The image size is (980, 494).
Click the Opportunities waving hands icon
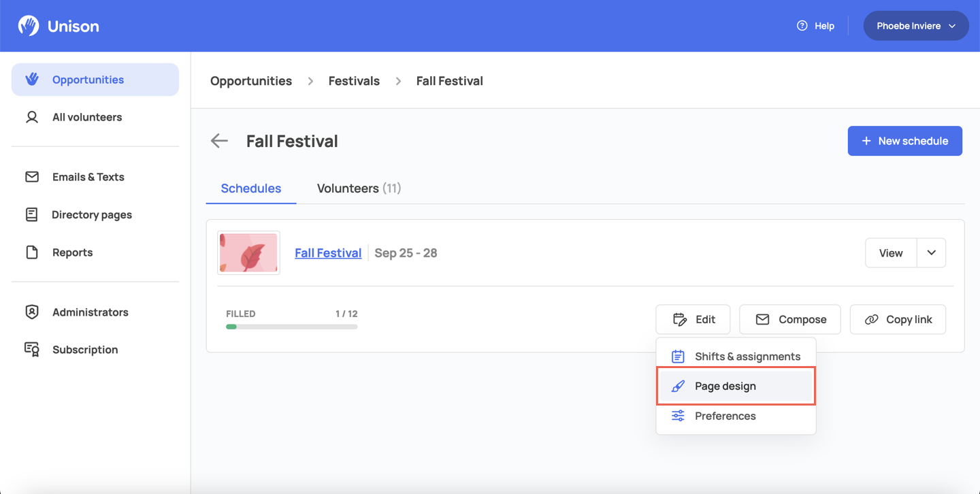click(x=32, y=80)
